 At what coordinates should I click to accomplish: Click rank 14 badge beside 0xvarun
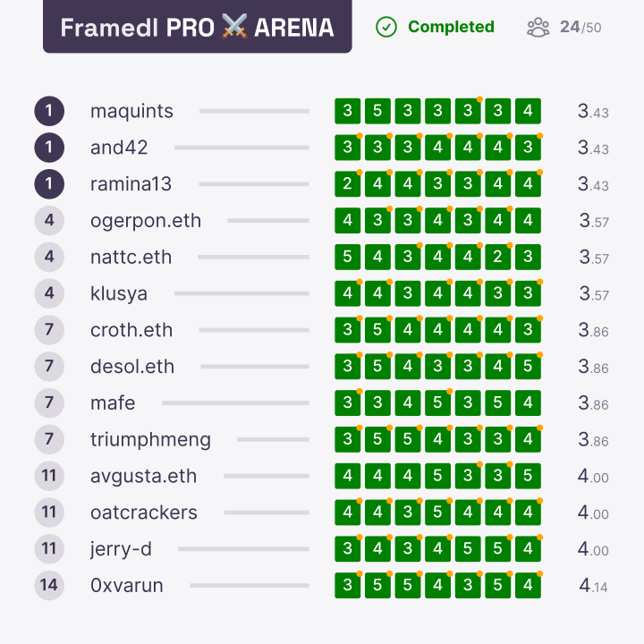pyautogui.click(x=49, y=585)
